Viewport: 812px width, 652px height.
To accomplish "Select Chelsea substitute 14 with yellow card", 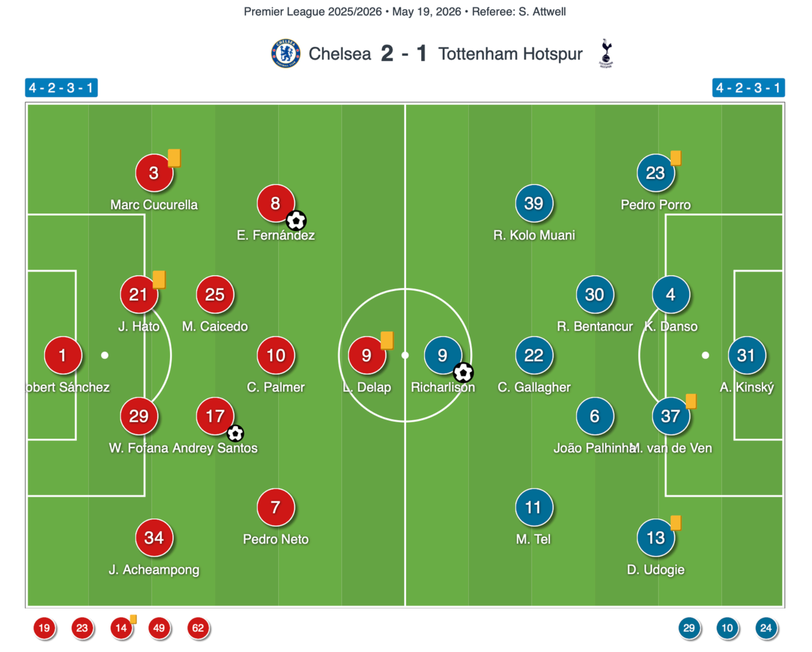I will pos(121,628).
